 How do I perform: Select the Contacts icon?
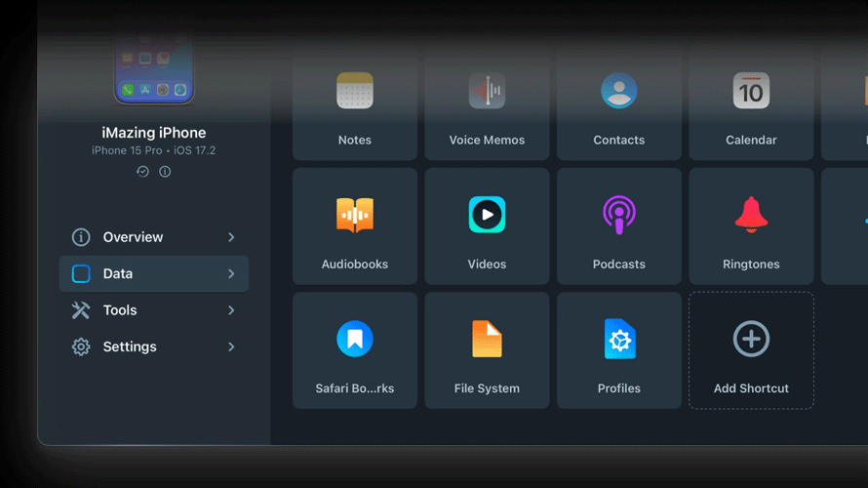(619, 92)
